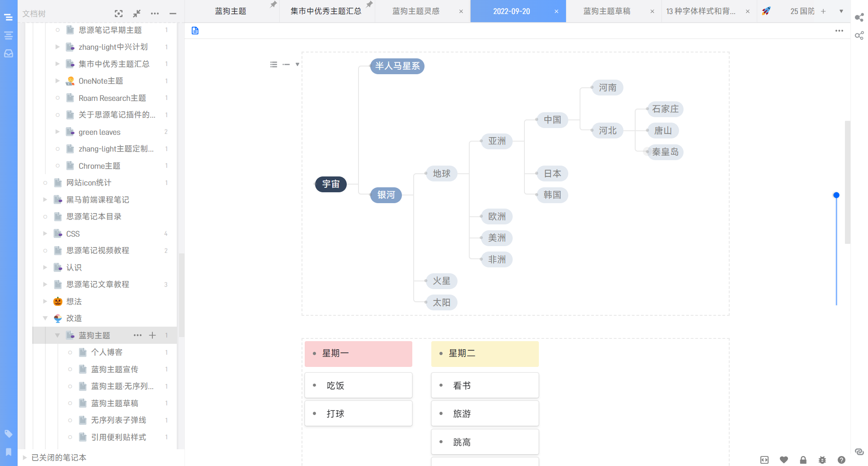Switch to 蓝狗主题灵感 tab

pos(416,11)
